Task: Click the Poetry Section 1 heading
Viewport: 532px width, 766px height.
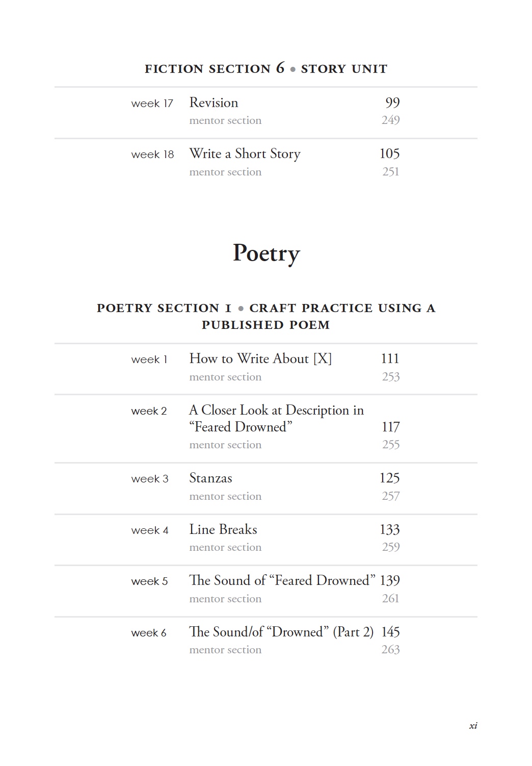Action: coord(266,316)
